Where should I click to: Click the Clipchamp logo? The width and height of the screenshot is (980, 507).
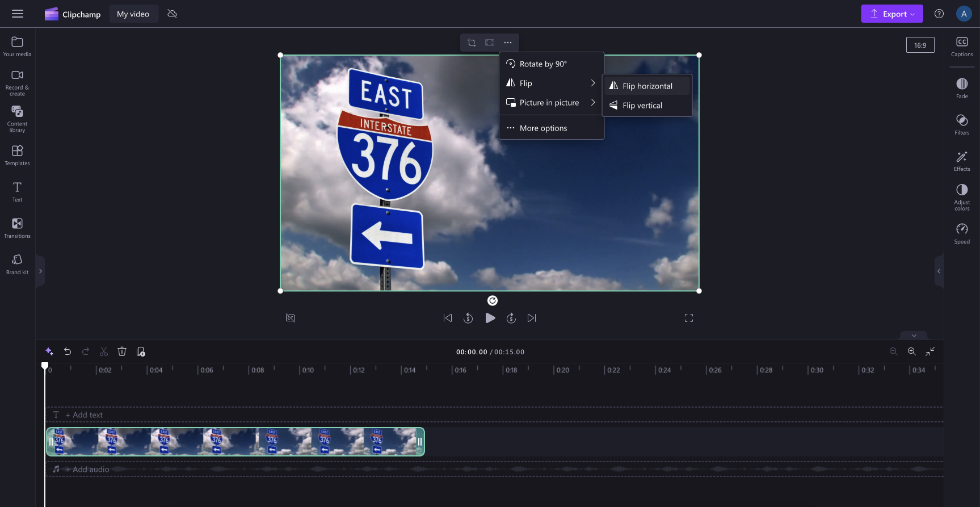[73, 14]
